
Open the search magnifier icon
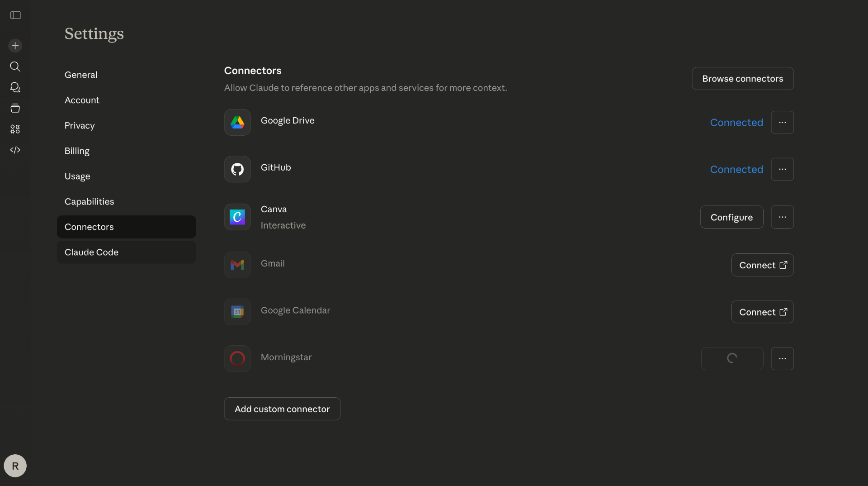pyautogui.click(x=15, y=67)
